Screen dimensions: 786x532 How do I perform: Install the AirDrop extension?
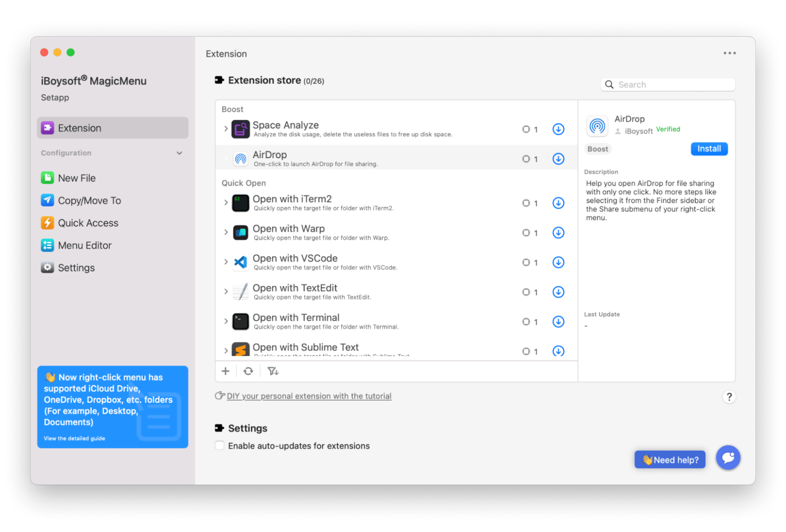tap(709, 149)
